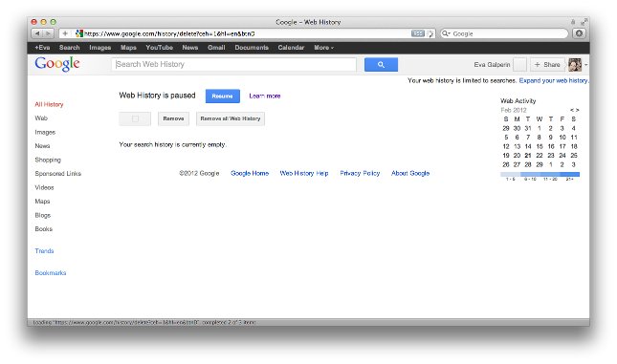Image resolution: width=617 pixels, height=364 pixels.
Task: Click the Remove button
Action: coord(173,118)
